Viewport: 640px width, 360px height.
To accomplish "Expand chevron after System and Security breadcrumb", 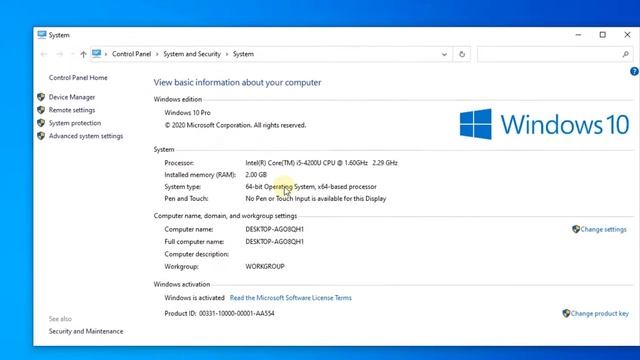I will click(x=227, y=54).
